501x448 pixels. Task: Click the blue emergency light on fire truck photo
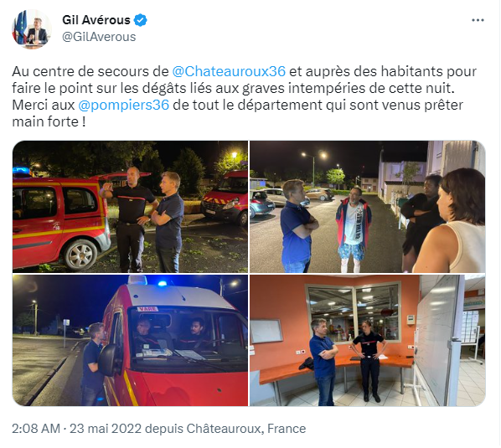[163, 283]
